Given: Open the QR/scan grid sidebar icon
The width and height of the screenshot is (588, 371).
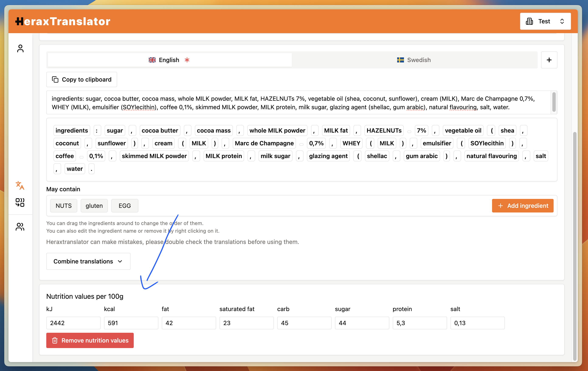Looking at the screenshot, I should tap(20, 202).
